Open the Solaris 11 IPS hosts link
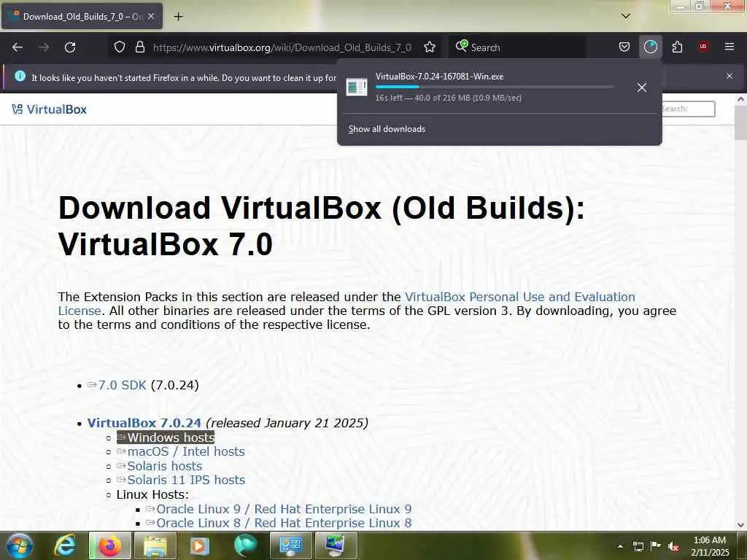Image resolution: width=747 pixels, height=560 pixels. [186, 480]
